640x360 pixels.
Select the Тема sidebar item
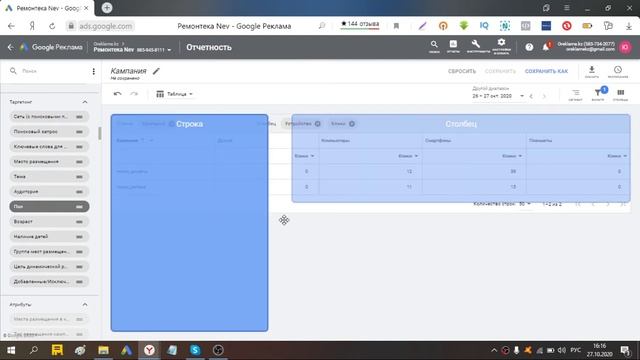49,177
